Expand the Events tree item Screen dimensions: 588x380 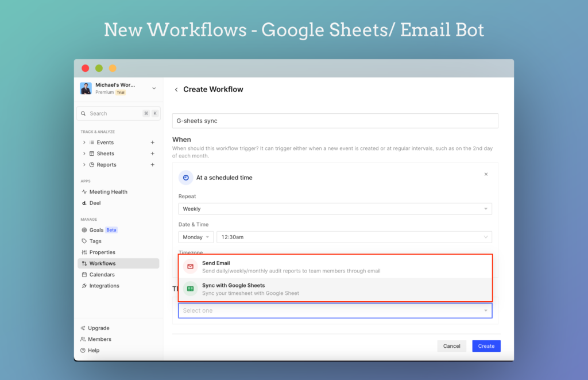(x=84, y=143)
